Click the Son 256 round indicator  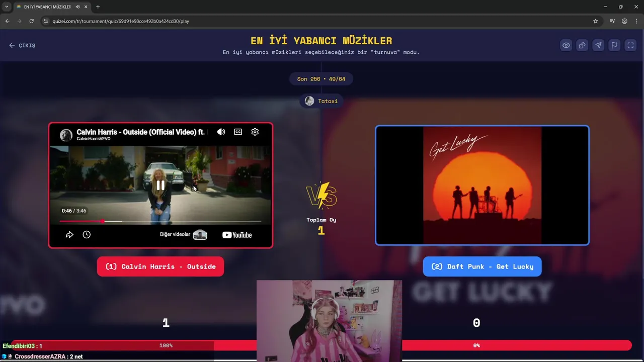(321, 79)
